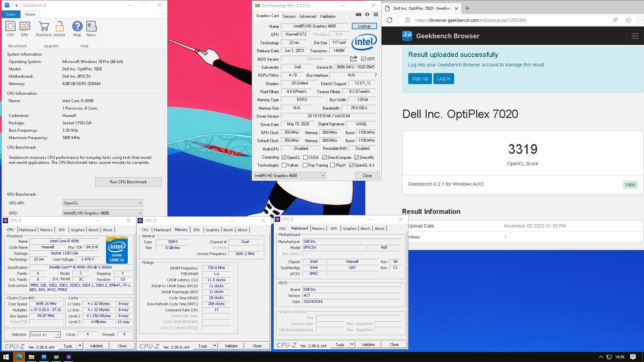Screen dimensions: 644x362
Task: Click the taskbar clock showing 14:36
Action: (x=620, y=357)
